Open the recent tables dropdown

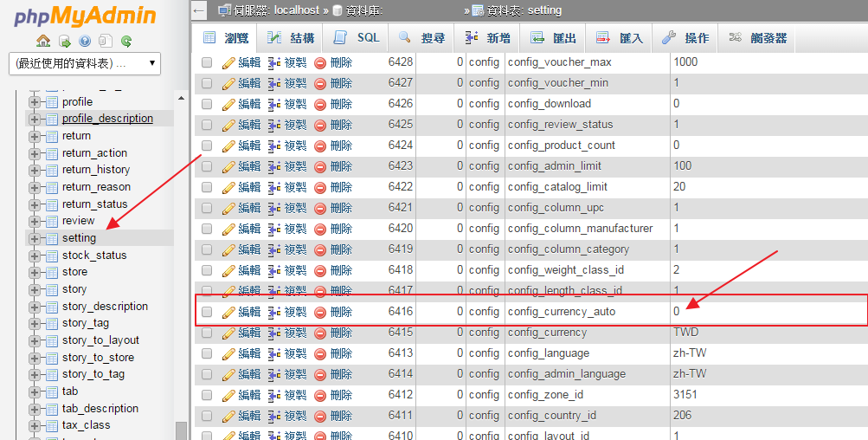85,64
